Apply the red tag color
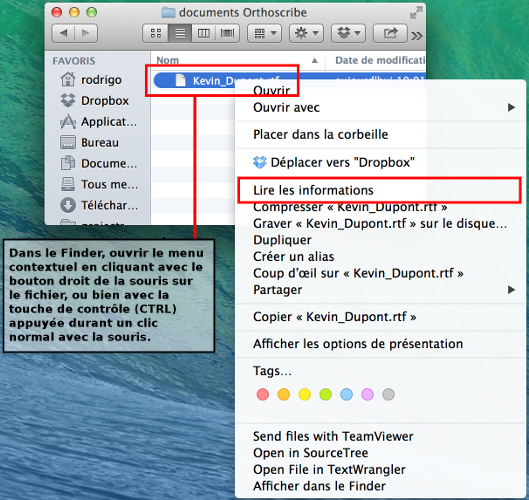Screen dimensions: 529x500 point(263,394)
